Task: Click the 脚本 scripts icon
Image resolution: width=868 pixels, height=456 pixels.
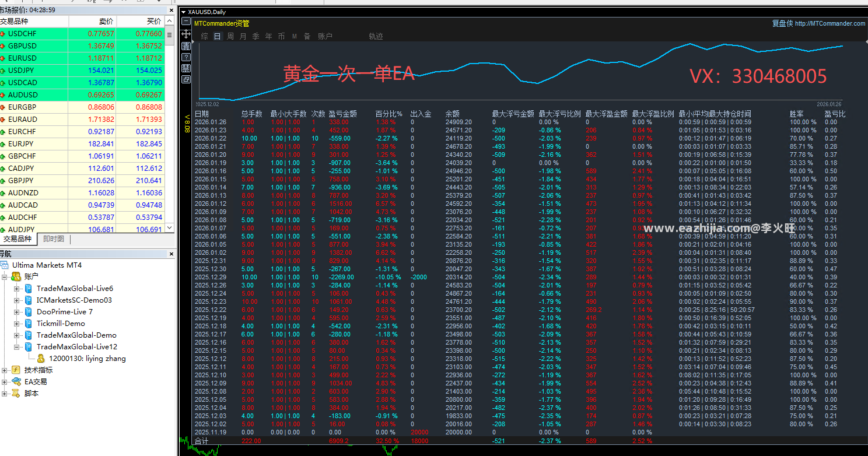Action: tap(16, 394)
